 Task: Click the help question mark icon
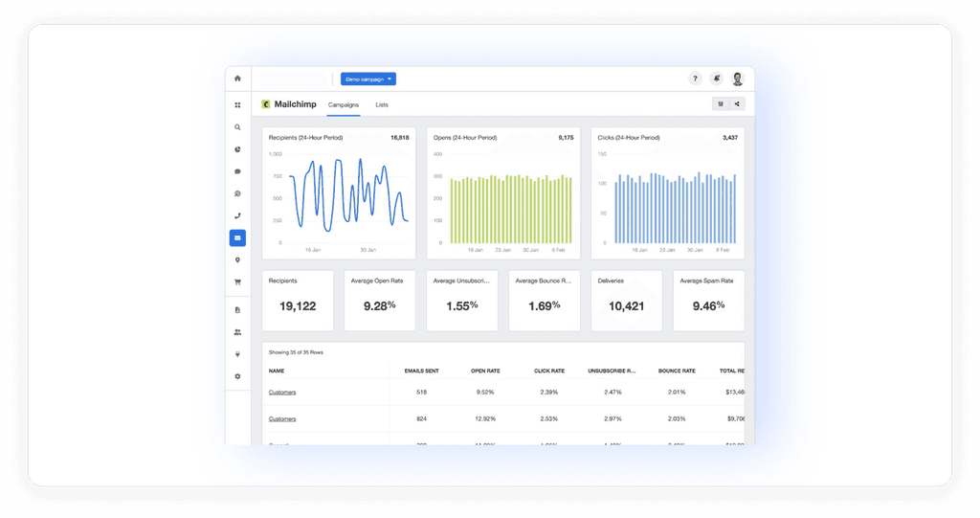click(695, 79)
